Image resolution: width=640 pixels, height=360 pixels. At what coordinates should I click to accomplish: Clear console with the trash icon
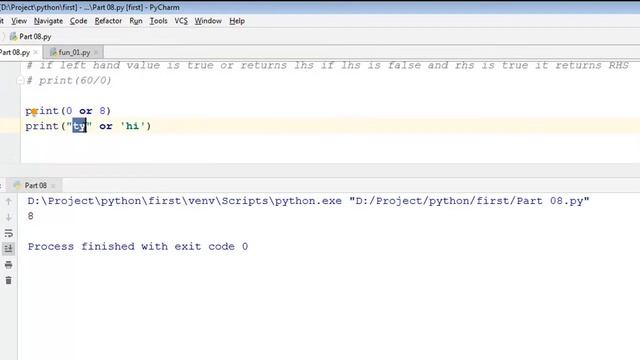pos(9,280)
